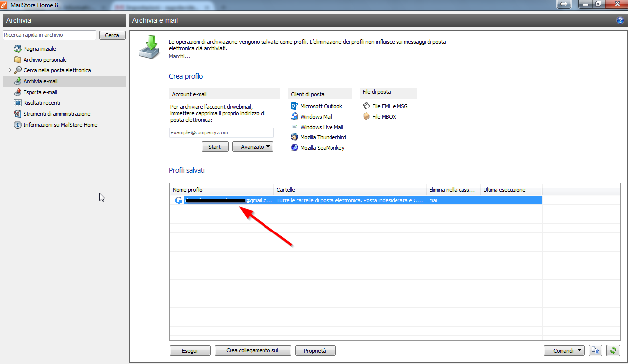Click the Strumenti di amministrazione icon
The image size is (628, 364).
click(x=18, y=114)
